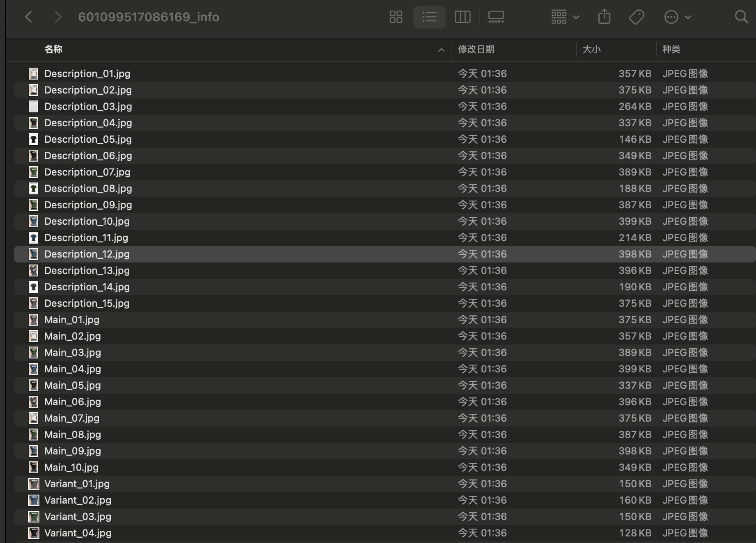
Task: Select the file Description_06.jpg
Action: click(x=385, y=155)
